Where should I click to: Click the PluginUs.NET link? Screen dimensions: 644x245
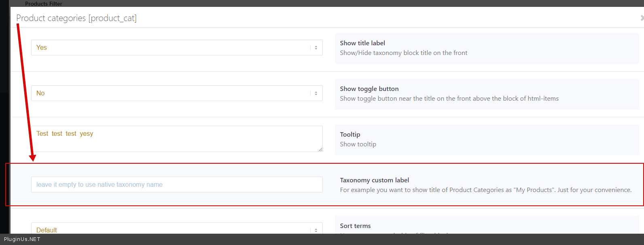(x=22, y=239)
